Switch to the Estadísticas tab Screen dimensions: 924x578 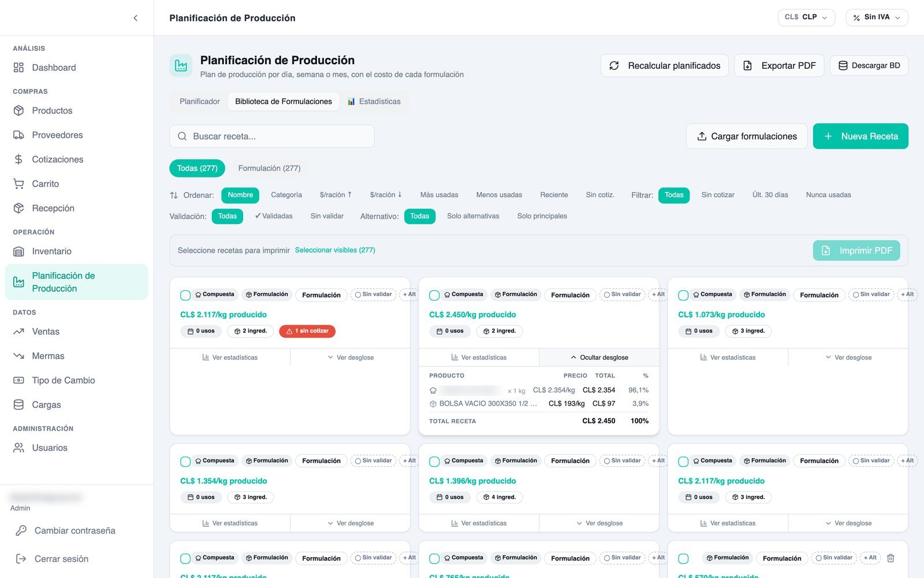click(374, 101)
